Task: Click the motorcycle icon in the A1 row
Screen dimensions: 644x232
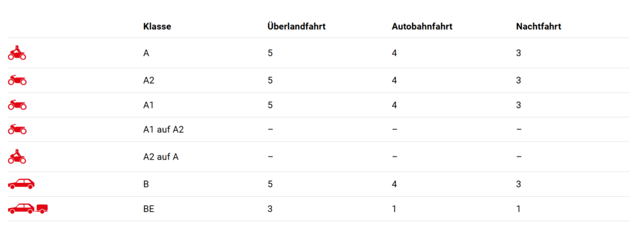Action: [x=17, y=105]
